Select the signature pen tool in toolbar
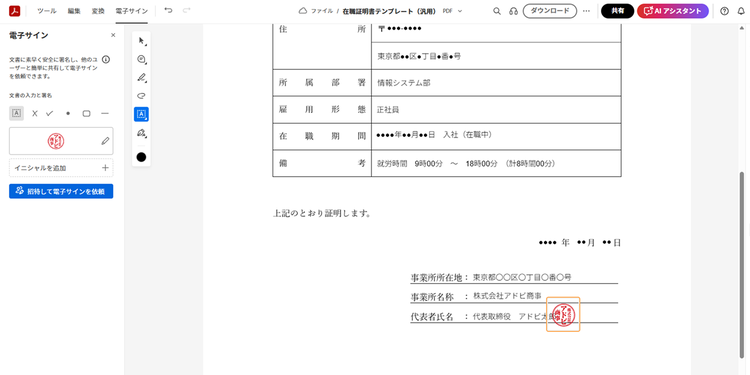Image resolution: width=750 pixels, height=375 pixels. tap(141, 132)
